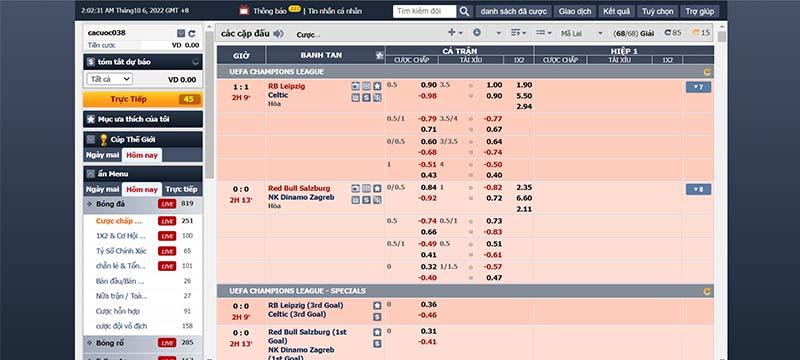
Task: Click the search magnifier icon in top bar
Action: pyautogui.click(x=464, y=11)
